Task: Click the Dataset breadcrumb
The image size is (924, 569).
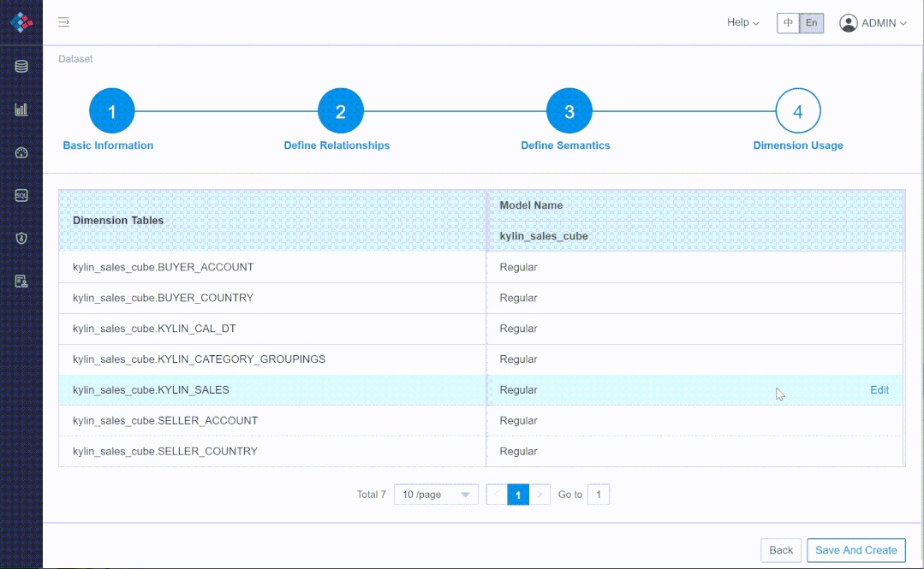Action: pyautogui.click(x=75, y=59)
